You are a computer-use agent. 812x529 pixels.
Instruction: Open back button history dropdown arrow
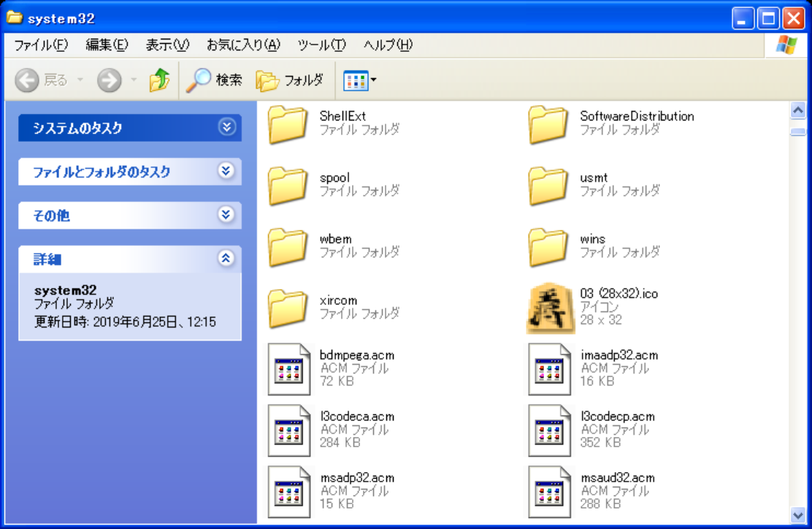80,80
